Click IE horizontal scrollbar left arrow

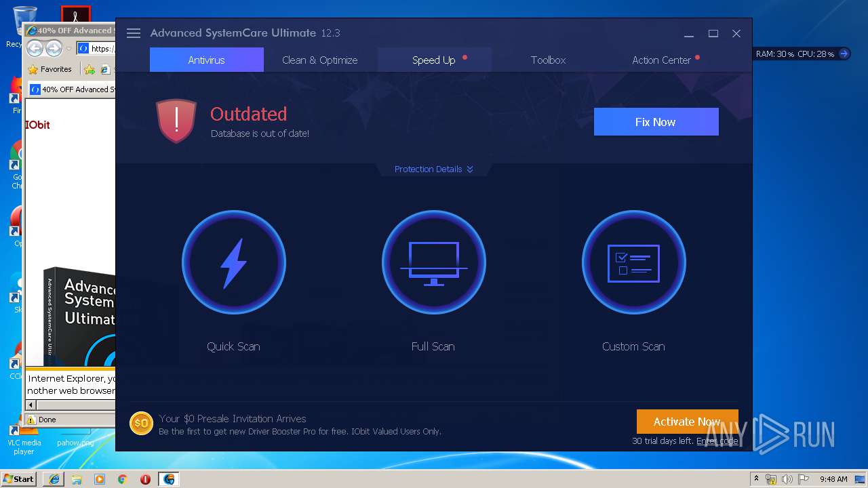coord(31,405)
